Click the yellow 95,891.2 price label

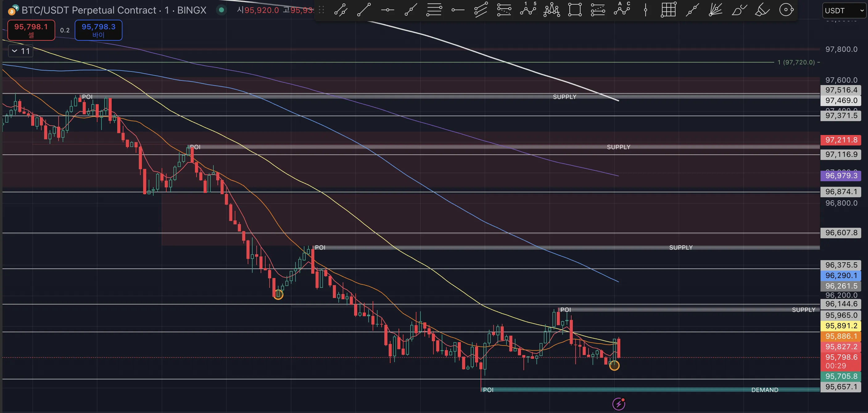click(x=841, y=326)
